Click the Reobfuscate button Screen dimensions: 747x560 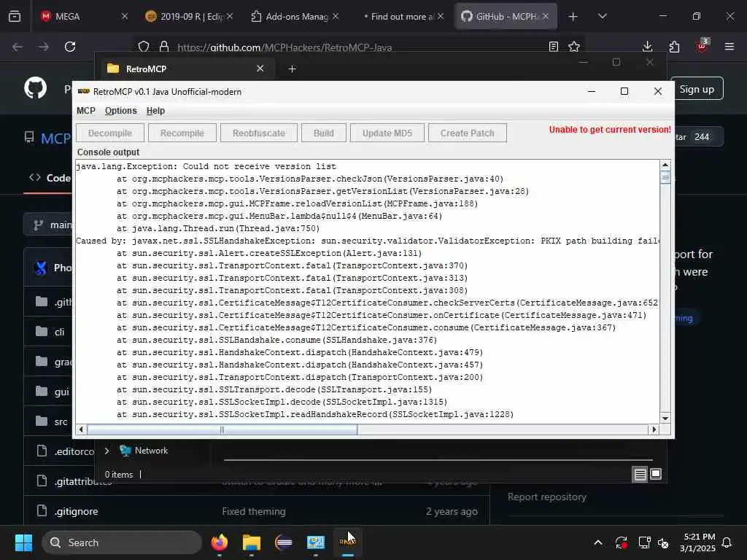[x=259, y=133]
